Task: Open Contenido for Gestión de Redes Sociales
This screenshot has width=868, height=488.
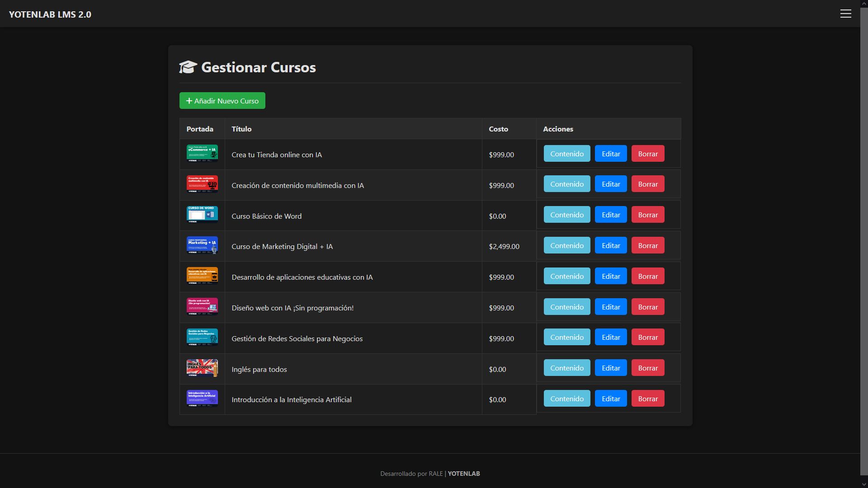Action: (x=566, y=337)
